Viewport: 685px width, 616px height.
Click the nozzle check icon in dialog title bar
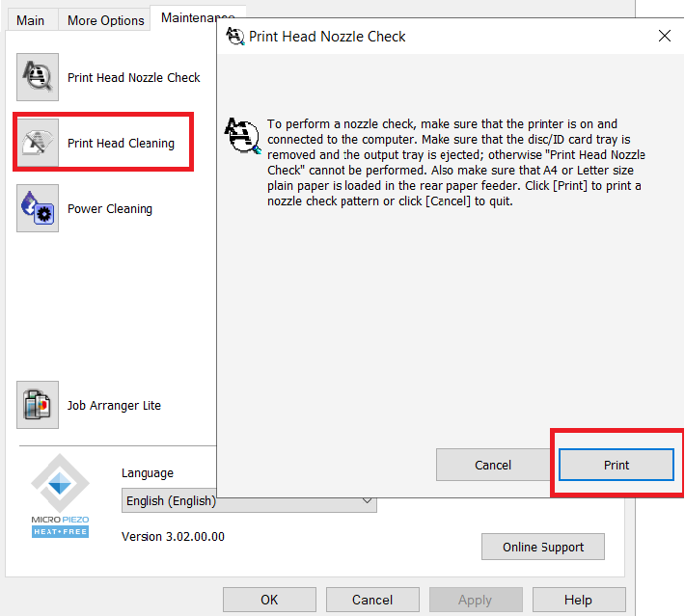[234, 37]
